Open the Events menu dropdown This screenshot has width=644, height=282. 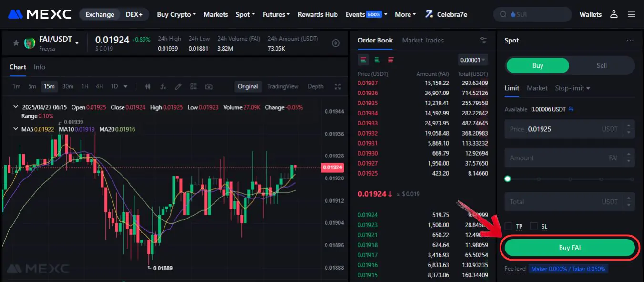click(366, 14)
